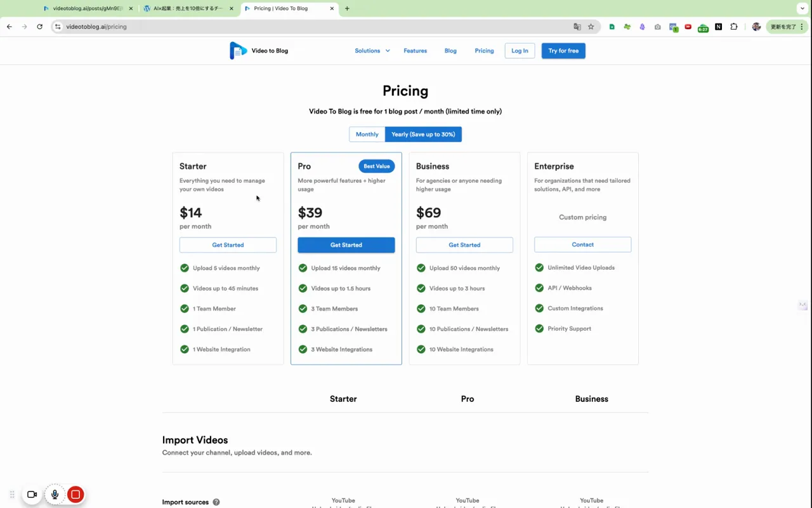Reload the pricing page
This screenshot has width=812, height=508.
pyautogui.click(x=39, y=27)
